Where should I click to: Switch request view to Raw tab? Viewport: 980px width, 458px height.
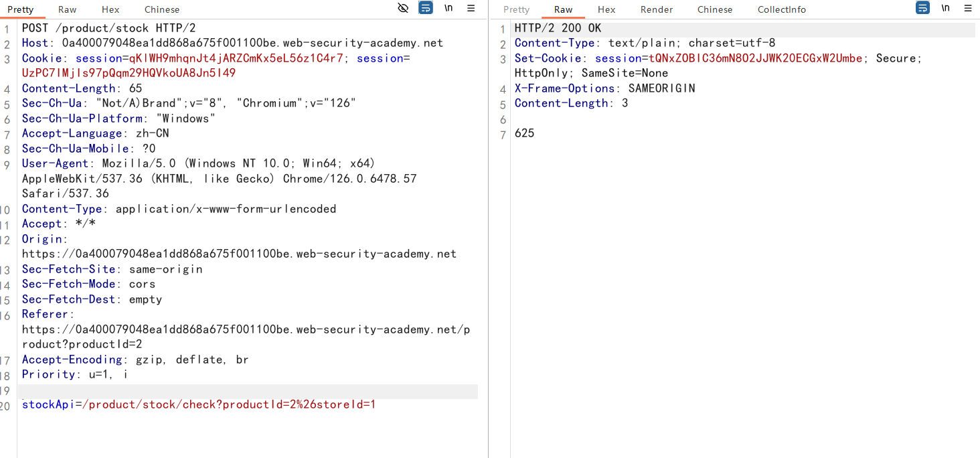click(x=68, y=9)
